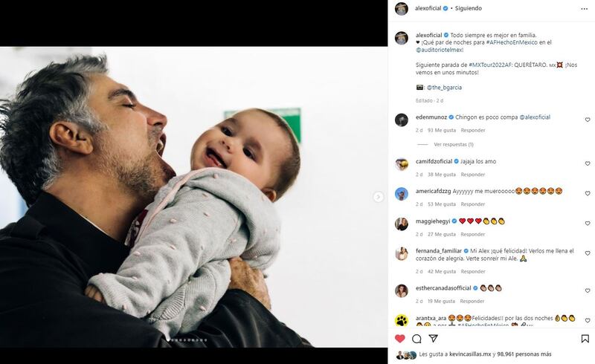The height and width of the screenshot is (364, 595).
Task: Open the three-dots more options menu
Action: 584,9
